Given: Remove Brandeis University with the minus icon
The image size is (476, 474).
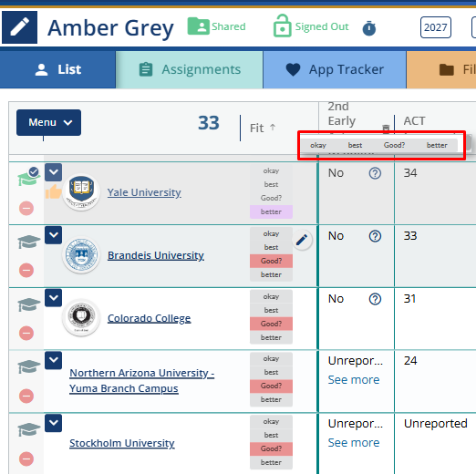Looking at the screenshot, I should (26, 271).
